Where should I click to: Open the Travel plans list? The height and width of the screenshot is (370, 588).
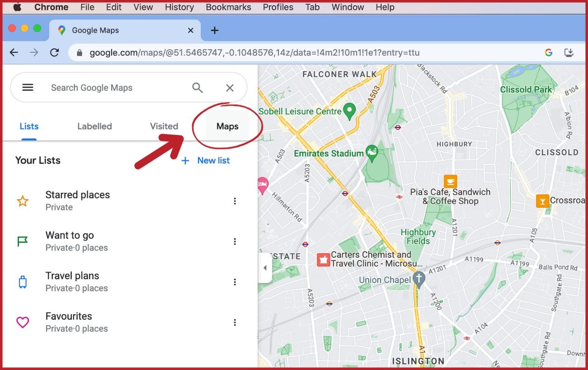tap(130, 282)
